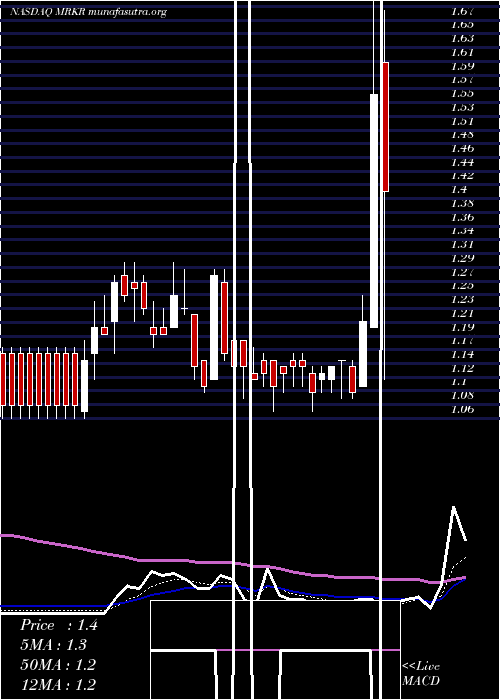The height and width of the screenshot is (700, 500).
Task: Select the rightmost tall red candlestick
Action: [386, 127]
